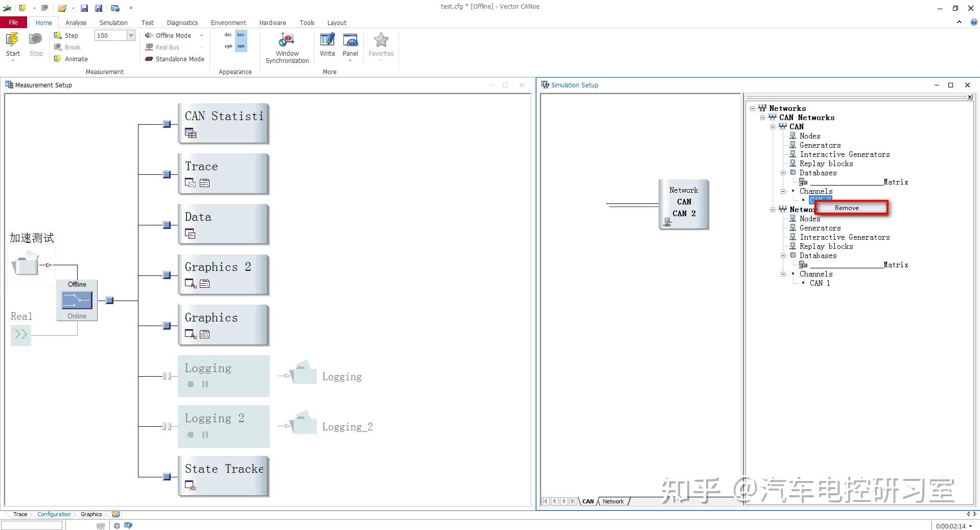Screen dimensions: 980x530
Task: Collapse the CAN Networks tree node
Action: [762, 118]
